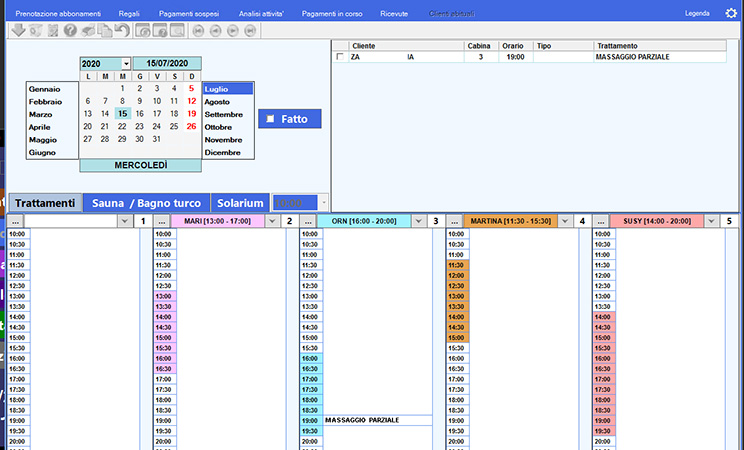Open the Regali menu
This screenshot has width=744, height=450.
(129, 14)
